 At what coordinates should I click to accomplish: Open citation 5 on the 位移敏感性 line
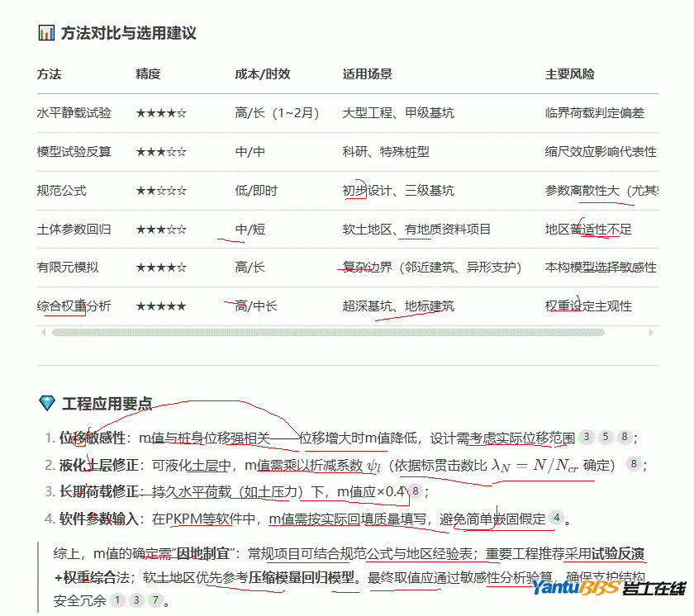point(606,437)
